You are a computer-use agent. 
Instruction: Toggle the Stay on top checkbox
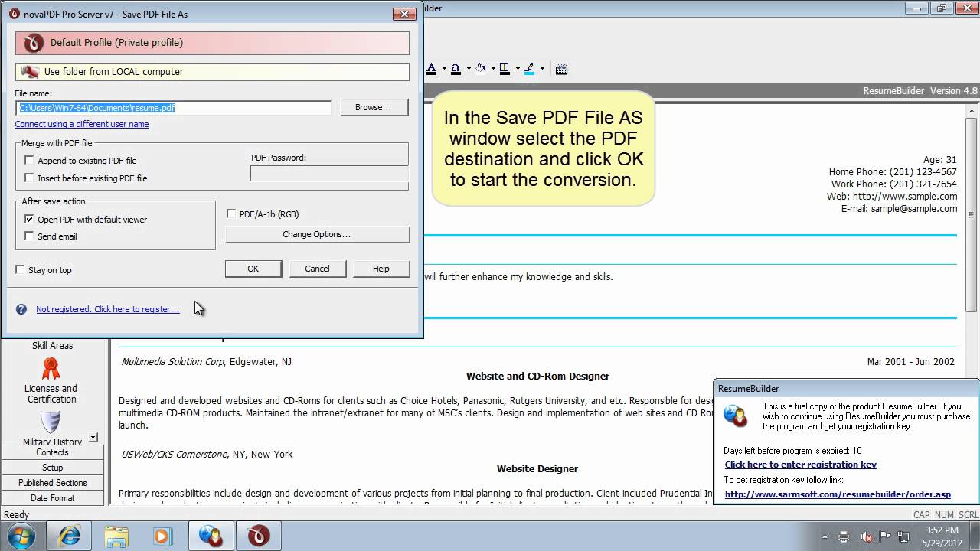20,270
